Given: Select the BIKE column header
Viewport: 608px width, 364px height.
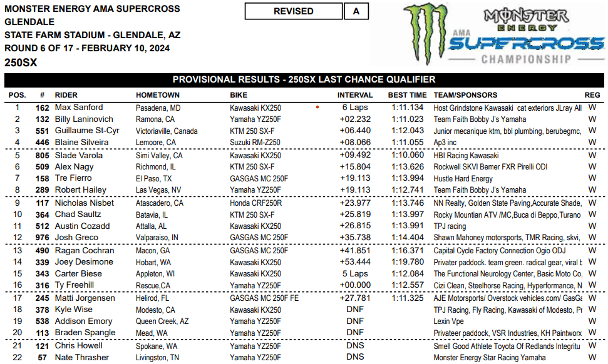Looking at the screenshot, I should (x=239, y=95).
